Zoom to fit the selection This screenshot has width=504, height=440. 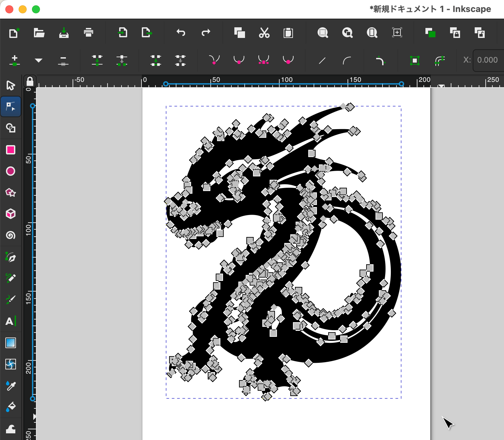tap(323, 33)
